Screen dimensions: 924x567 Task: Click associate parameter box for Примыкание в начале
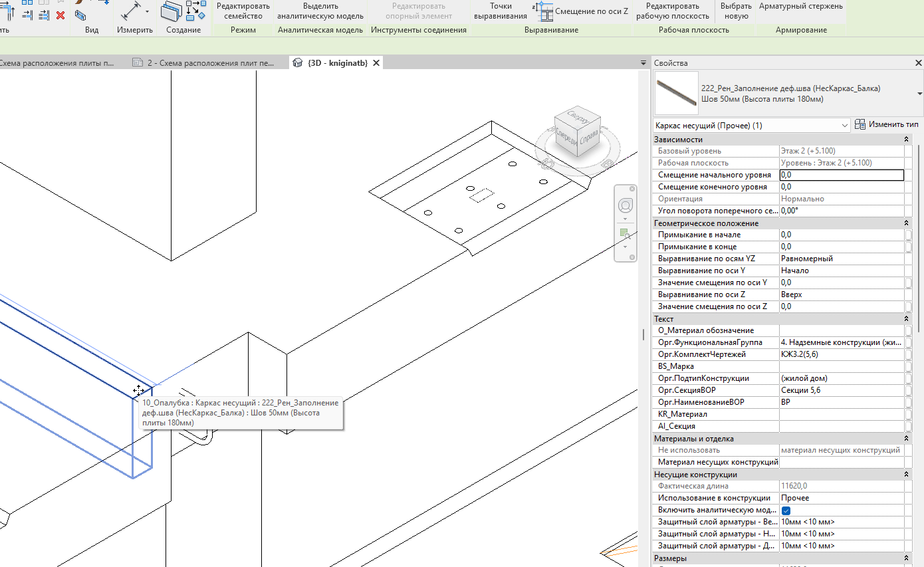[908, 235]
